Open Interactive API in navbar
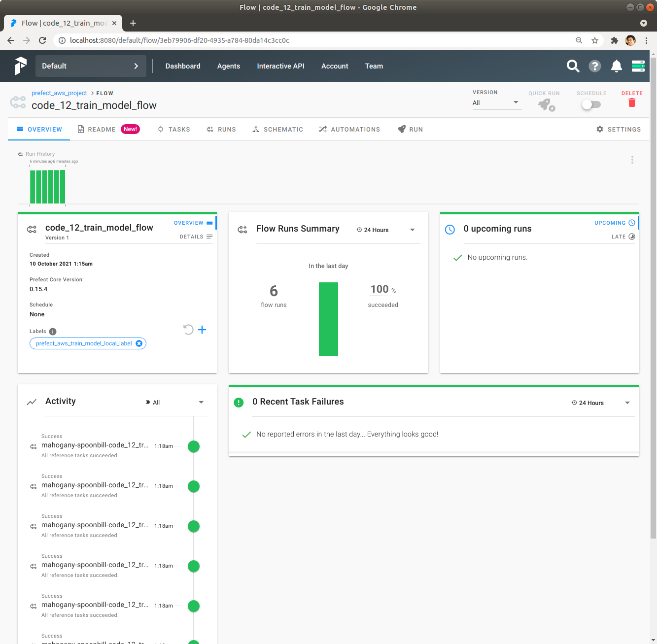 (x=280, y=66)
